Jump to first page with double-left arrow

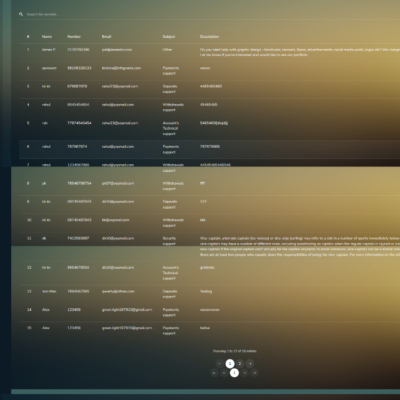point(214,373)
